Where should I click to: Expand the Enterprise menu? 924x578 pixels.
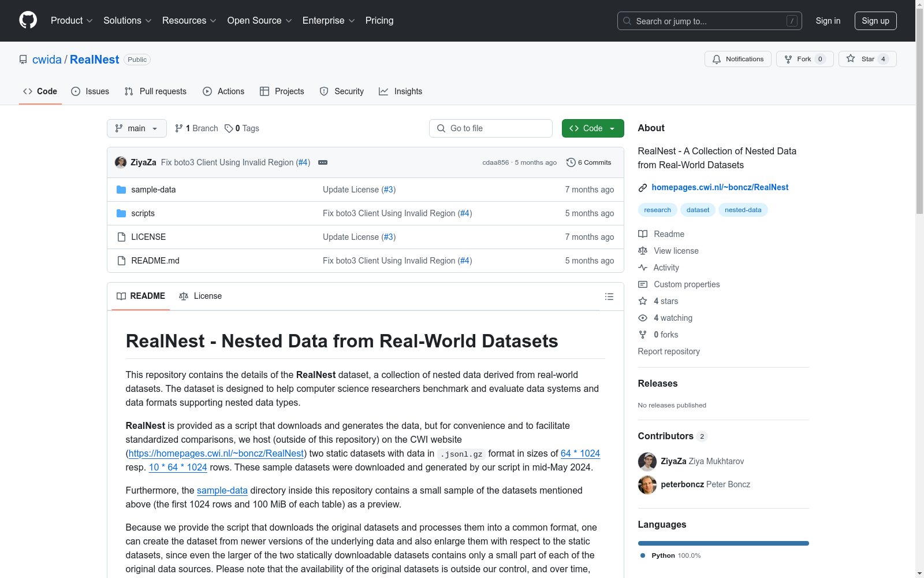pos(329,21)
